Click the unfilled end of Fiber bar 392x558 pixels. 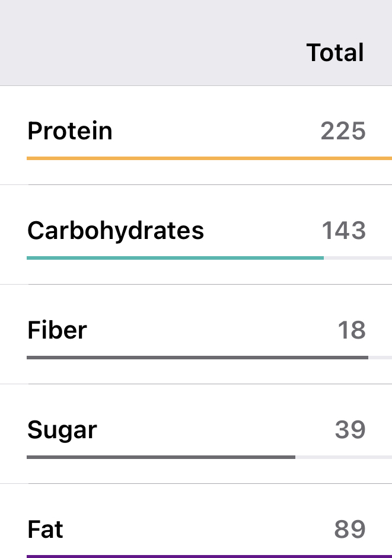[x=380, y=358]
